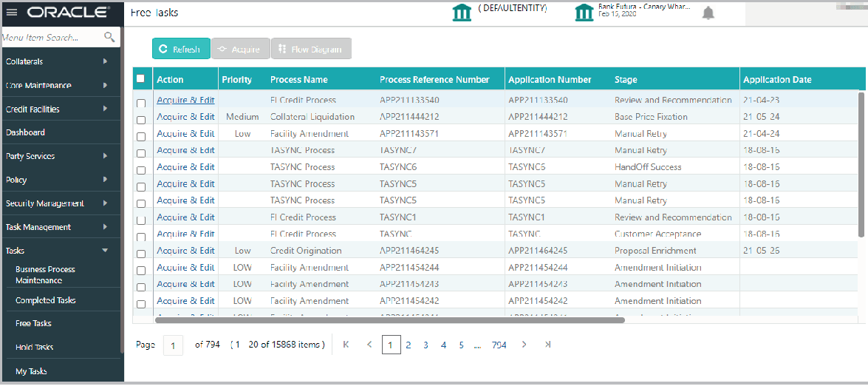The image size is (868, 389).
Task: Click Acquire & Edit for TASYNC6
Action: (x=185, y=167)
